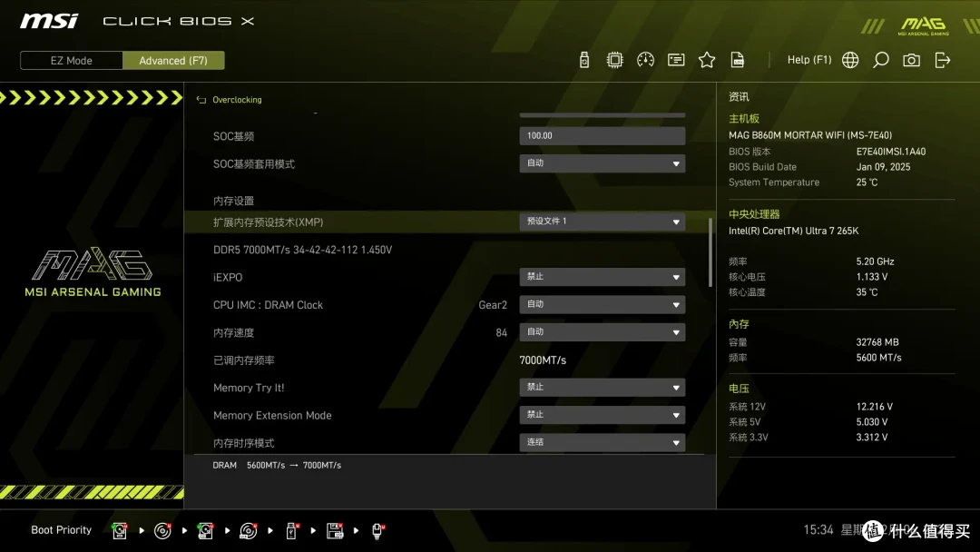Open the 内存速度 dropdown
Screen dimensions: 980x552
(x=602, y=332)
